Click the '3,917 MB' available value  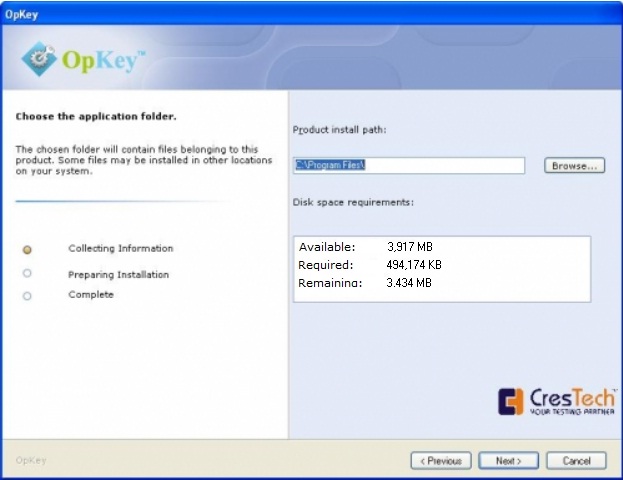[x=410, y=247]
